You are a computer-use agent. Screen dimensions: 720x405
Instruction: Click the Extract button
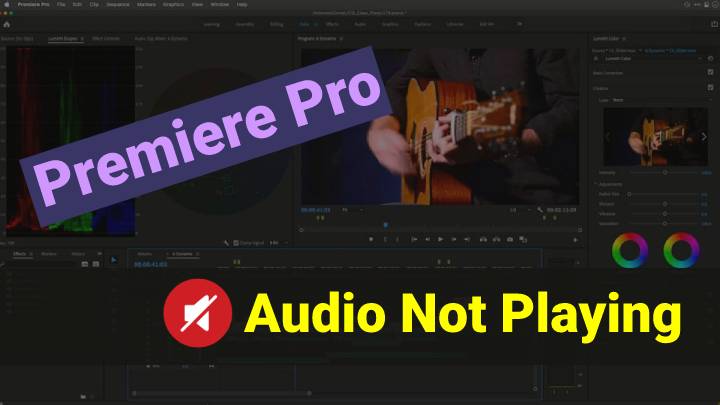pyautogui.click(x=496, y=239)
